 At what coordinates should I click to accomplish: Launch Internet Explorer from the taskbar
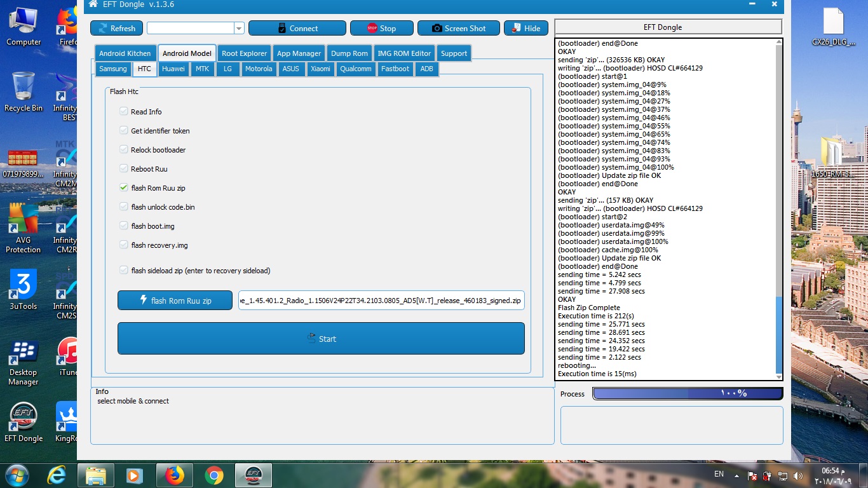[x=57, y=475]
